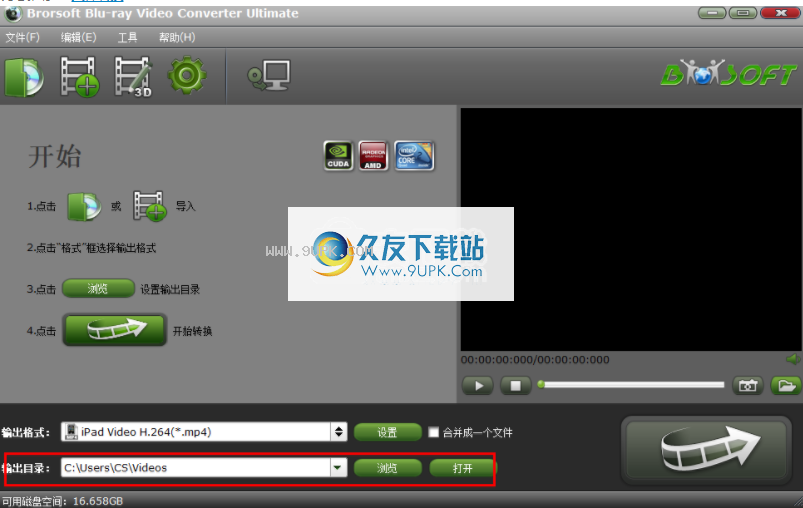Click the preview progress slider track
This screenshot has height=508, width=803.
[633, 385]
